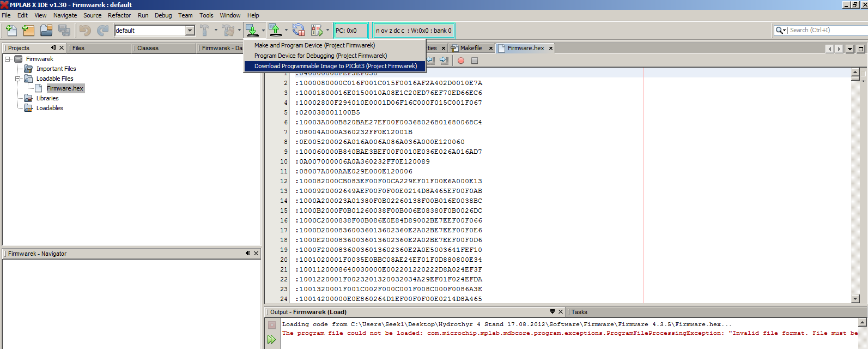The width and height of the screenshot is (868, 349).
Task: Select Firmware.hex in project tree
Action: point(65,88)
